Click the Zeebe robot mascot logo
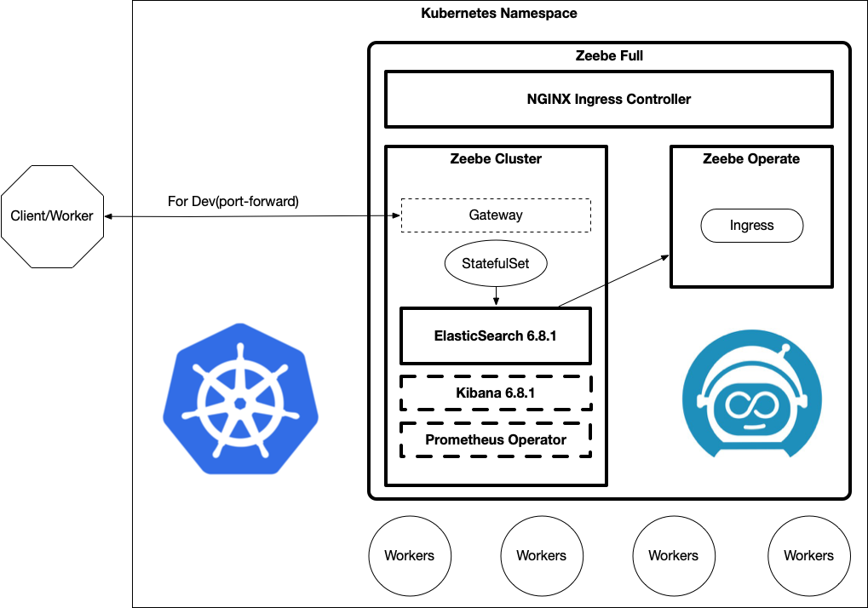This screenshot has width=868, height=608. pos(752,393)
